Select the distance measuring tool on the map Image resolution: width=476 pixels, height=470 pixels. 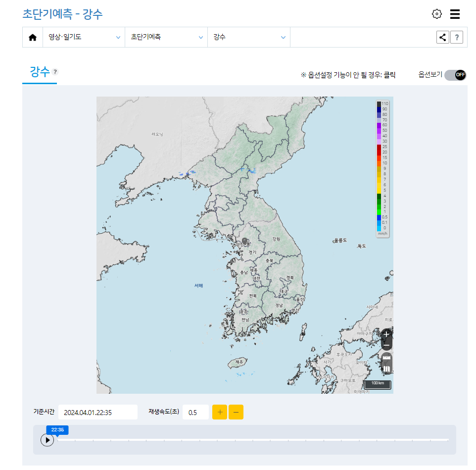386,357
